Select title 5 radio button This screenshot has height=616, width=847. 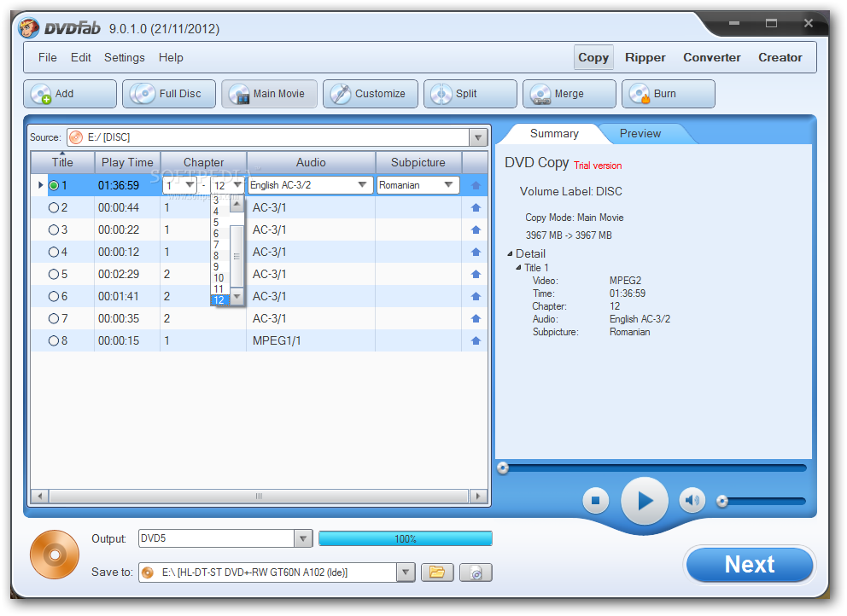54,274
